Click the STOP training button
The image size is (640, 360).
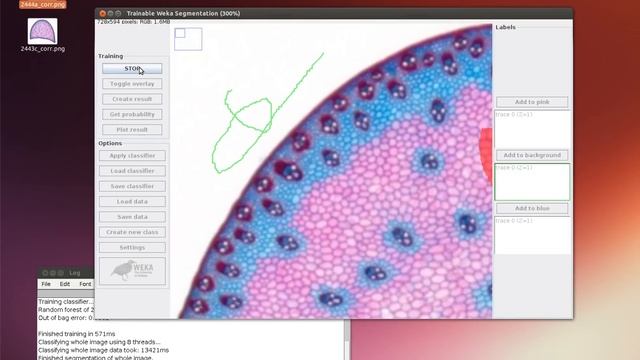(132, 69)
